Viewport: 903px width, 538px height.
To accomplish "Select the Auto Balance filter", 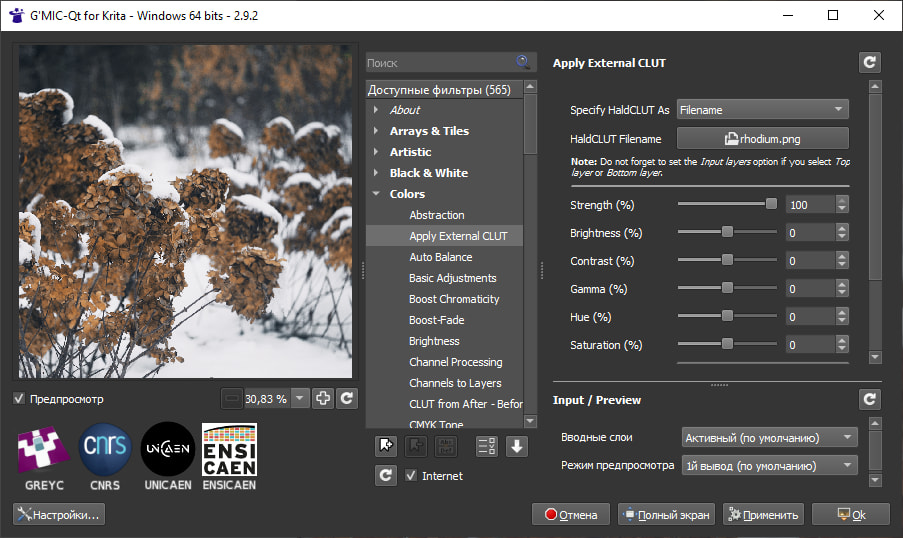I will click(440, 257).
